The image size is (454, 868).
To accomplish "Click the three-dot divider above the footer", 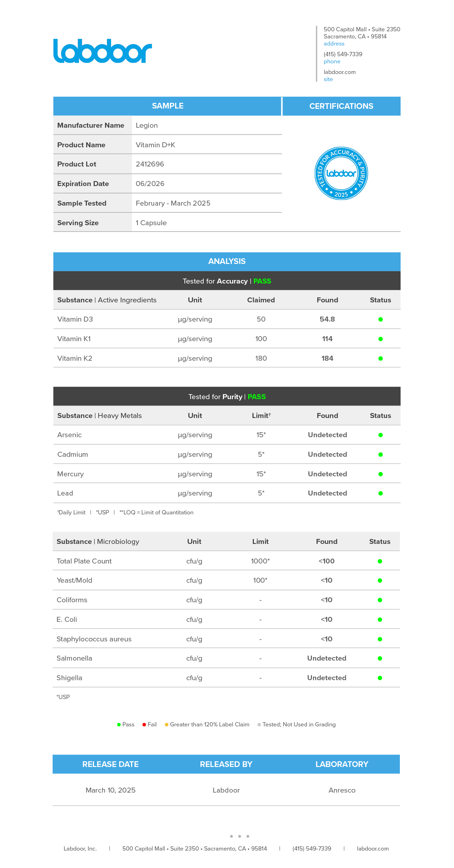I will click(x=239, y=836).
